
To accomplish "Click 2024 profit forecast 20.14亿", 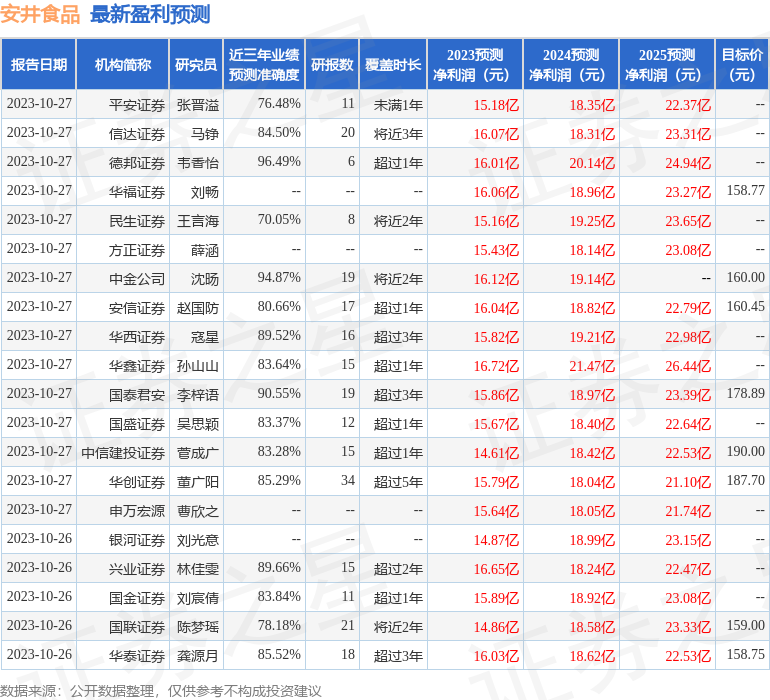I will (x=592, y=163).
